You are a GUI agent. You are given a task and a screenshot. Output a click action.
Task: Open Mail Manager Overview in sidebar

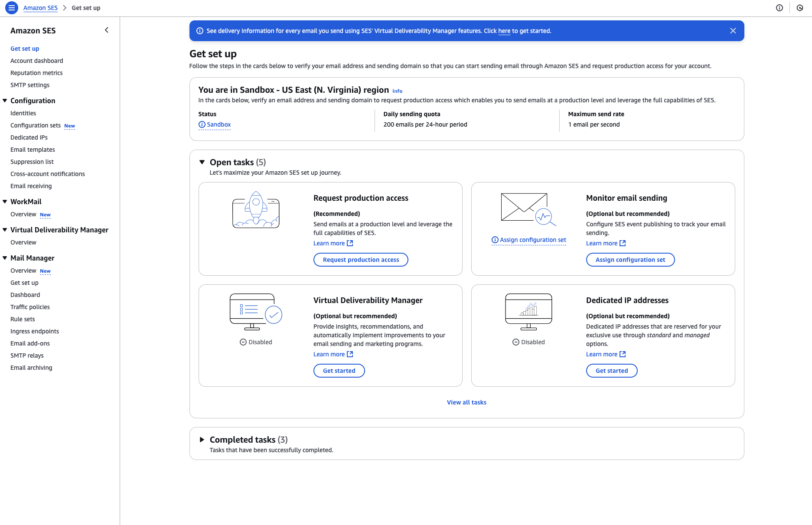coord(23,271)
